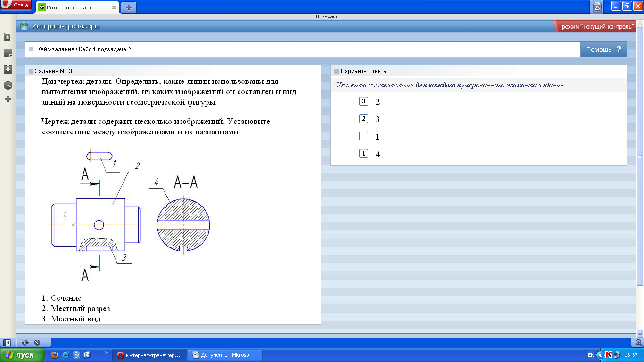This screenshot has width=644, height=362.
Task: Select the breadcrumb Кейс-задания / Кейс 1 подзадача 2
Action: tap(84, 49)
